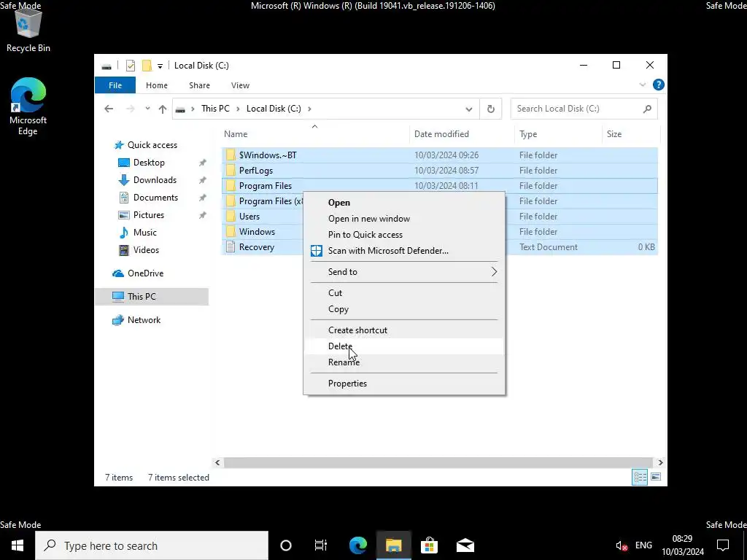This screenshot has height=560, width=747.
Task: Open the recent locations dropdown arrow
Action: [x=147, y=109]
